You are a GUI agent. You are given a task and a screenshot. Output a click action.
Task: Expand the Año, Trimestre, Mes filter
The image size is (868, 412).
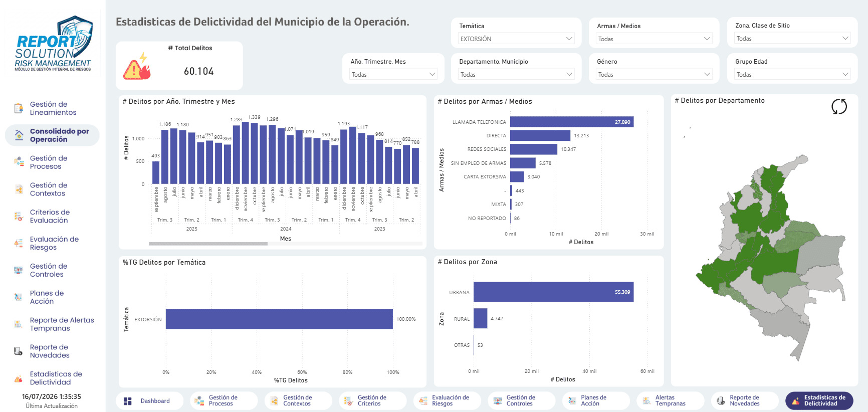click(x=393, y=74)
